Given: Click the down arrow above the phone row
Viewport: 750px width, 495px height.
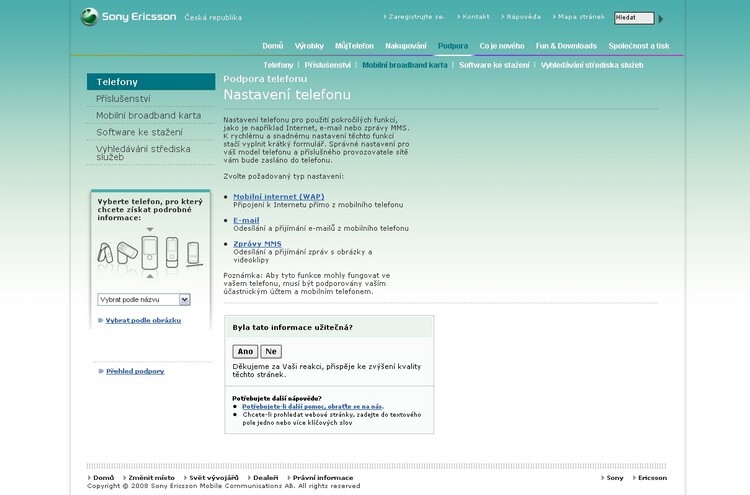Looking at the screenshot, I should [150, 228].
